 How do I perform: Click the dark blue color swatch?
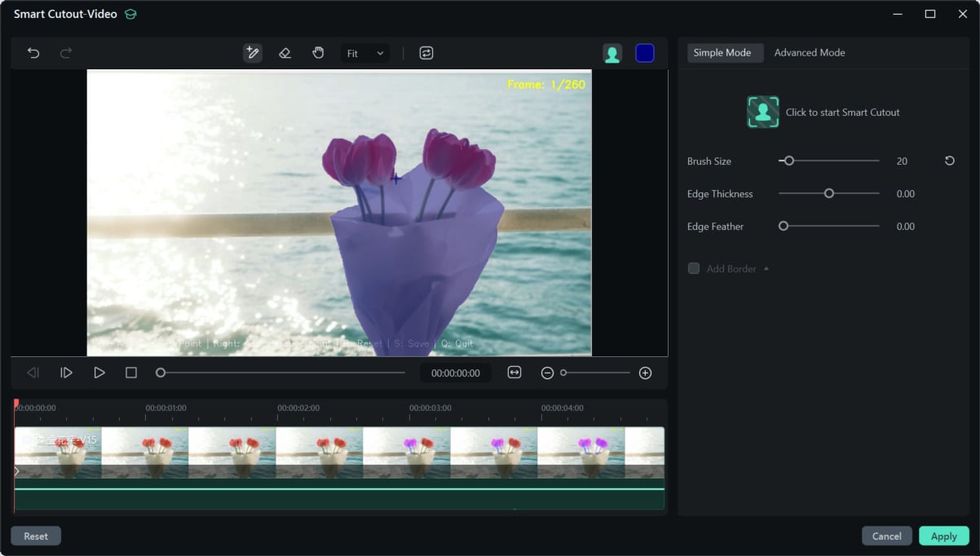click(x=644, y=53)
